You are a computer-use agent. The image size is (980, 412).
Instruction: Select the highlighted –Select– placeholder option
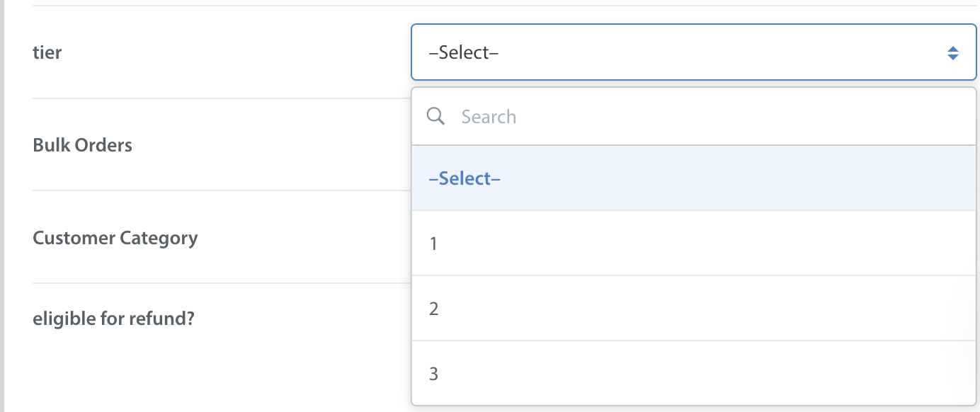click(693, 178)
